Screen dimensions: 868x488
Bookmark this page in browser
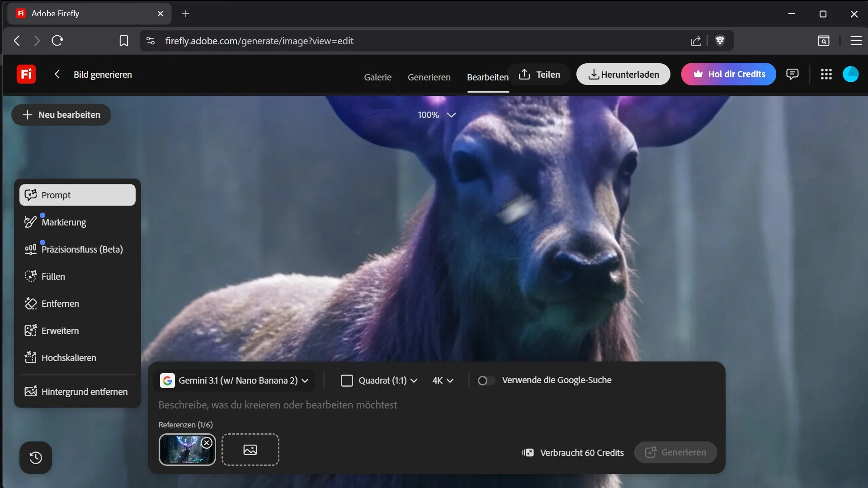(123, 41)
